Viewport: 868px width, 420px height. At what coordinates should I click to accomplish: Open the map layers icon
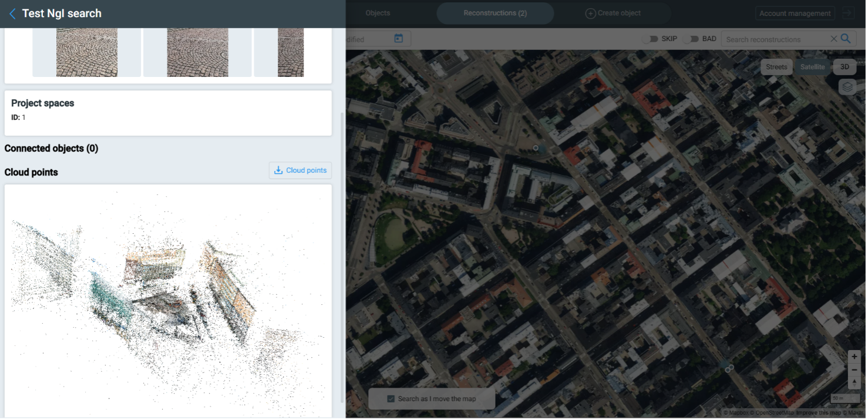click(847, 87)
